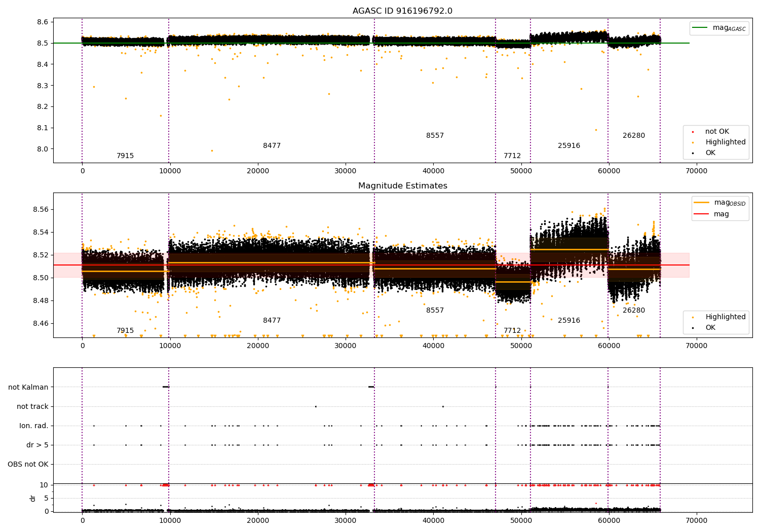Click OBSID label 7712 in AGASC ID plot
This screenshot has height=532, width=760.
pyautogui.click(x=512, y=156)
